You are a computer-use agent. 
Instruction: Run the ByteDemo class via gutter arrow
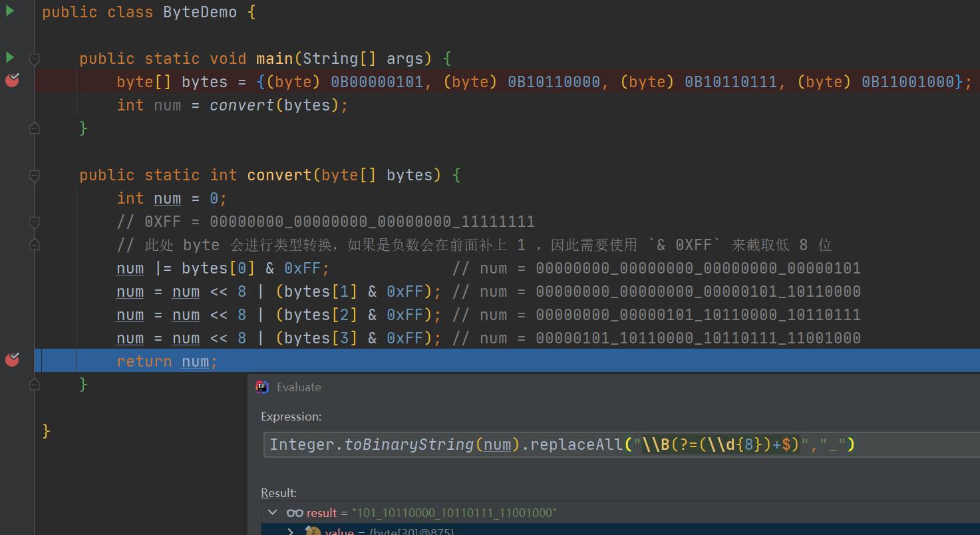(10, 11)
